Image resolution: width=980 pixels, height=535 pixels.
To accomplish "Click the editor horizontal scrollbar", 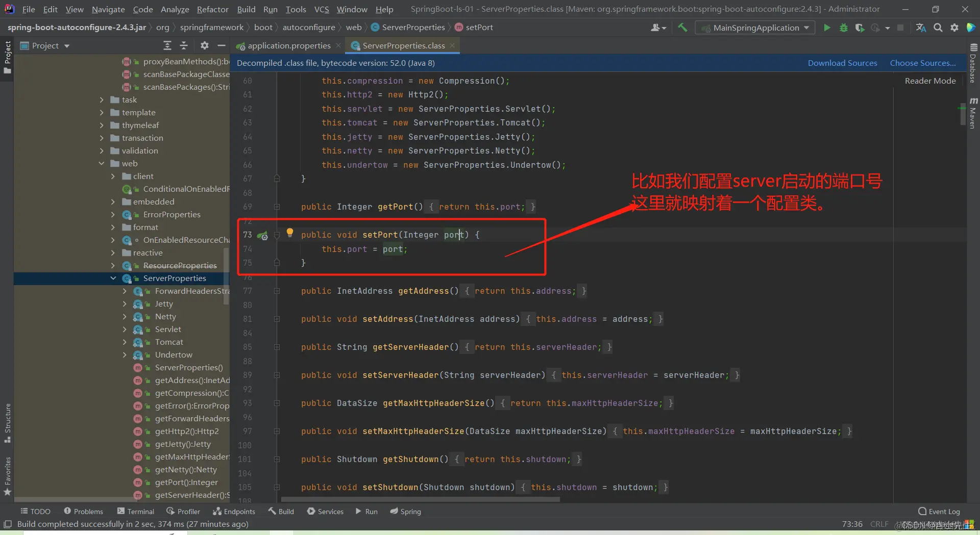I will (x=420, y=499).
